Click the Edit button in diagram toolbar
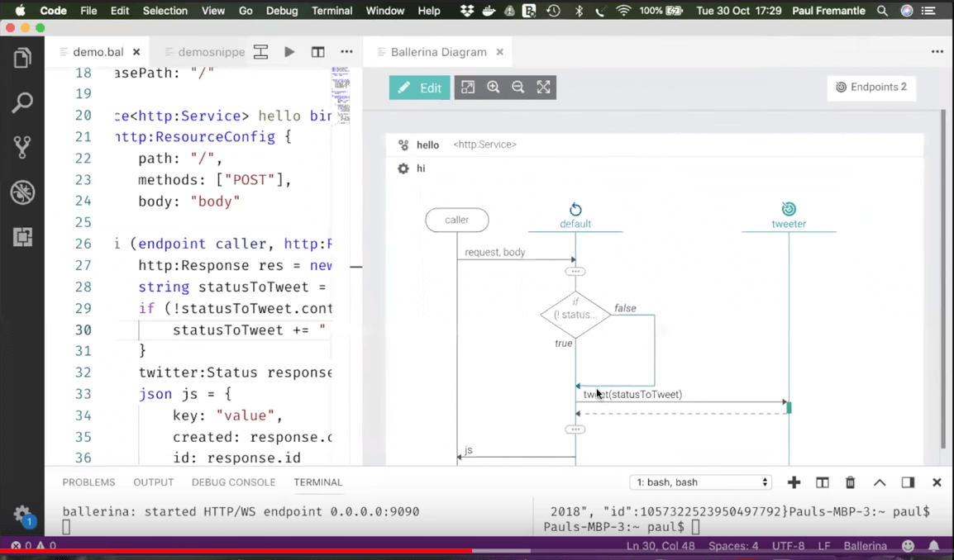This screenshot has width=954, height=560. (420, 88)
